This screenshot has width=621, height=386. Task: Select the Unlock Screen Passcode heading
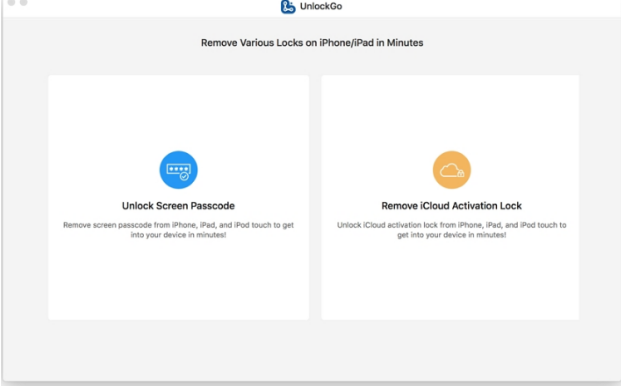tap(178, 206)
